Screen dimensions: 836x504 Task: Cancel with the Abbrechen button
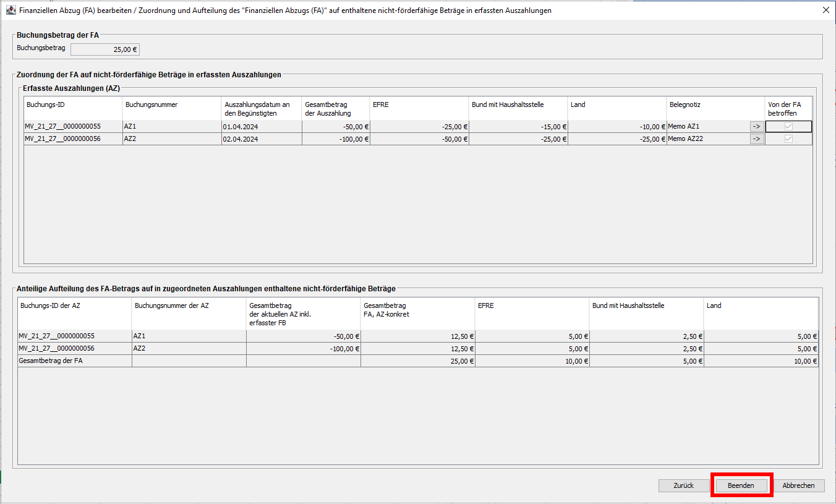click(798, 485)
